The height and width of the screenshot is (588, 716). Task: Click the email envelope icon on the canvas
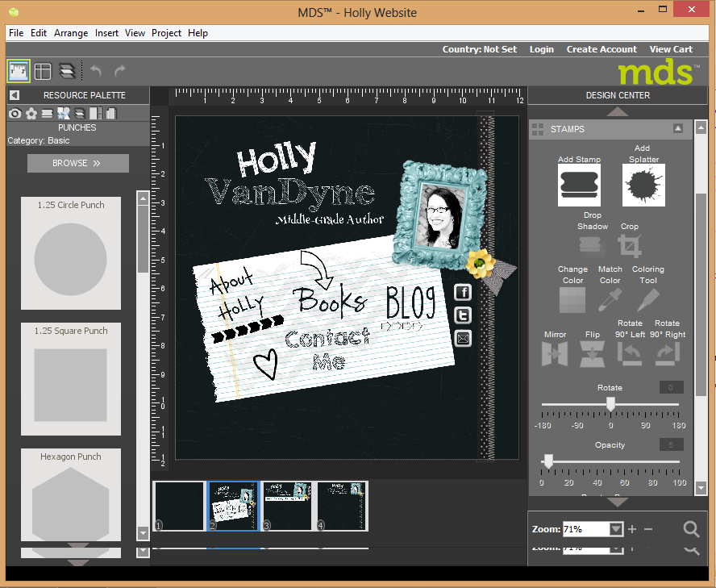pos(463,339)
